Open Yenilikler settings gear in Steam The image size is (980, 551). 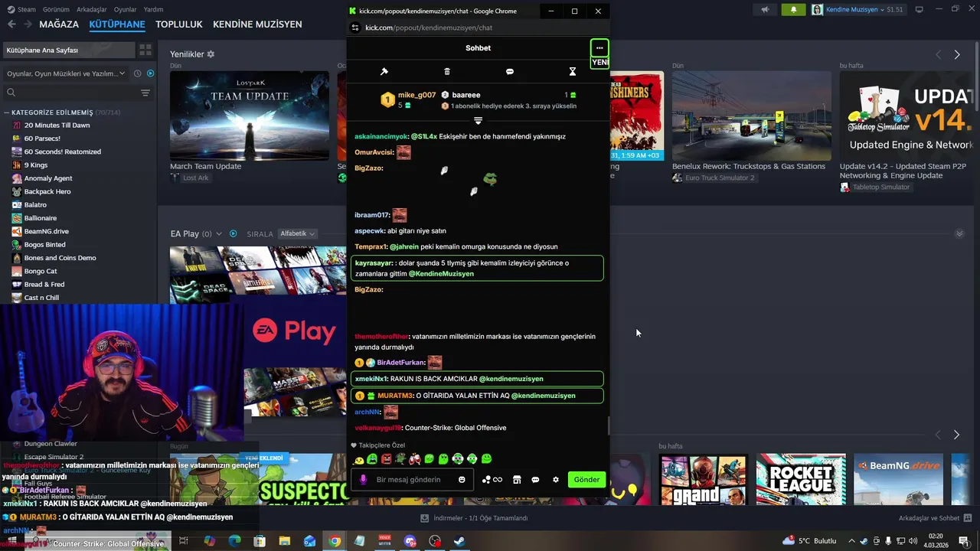coord(211,54)
